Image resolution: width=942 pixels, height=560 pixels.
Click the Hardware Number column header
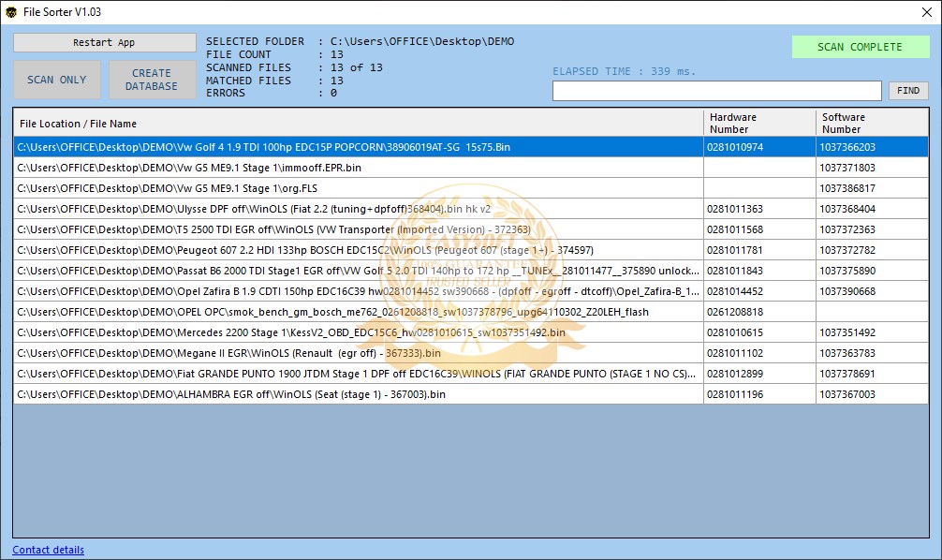tap(759, 124)
